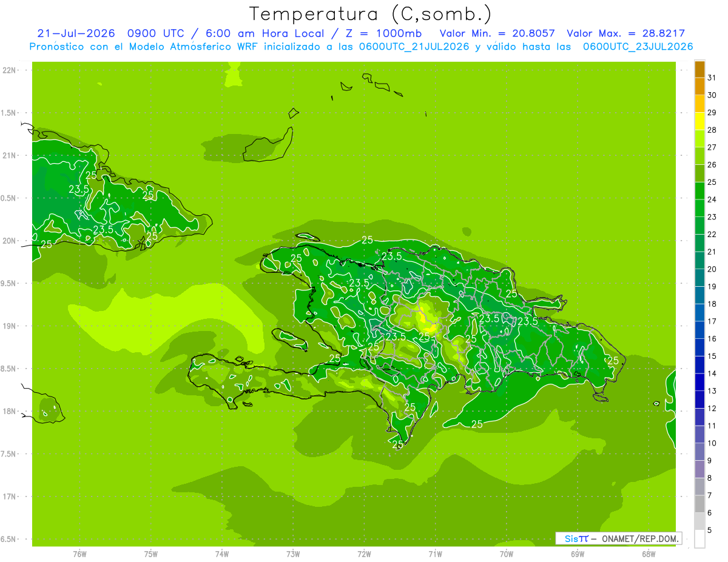Click the "68W" longitude axis label
Viewport: 728px width, 562px height.
pos(649,554)
